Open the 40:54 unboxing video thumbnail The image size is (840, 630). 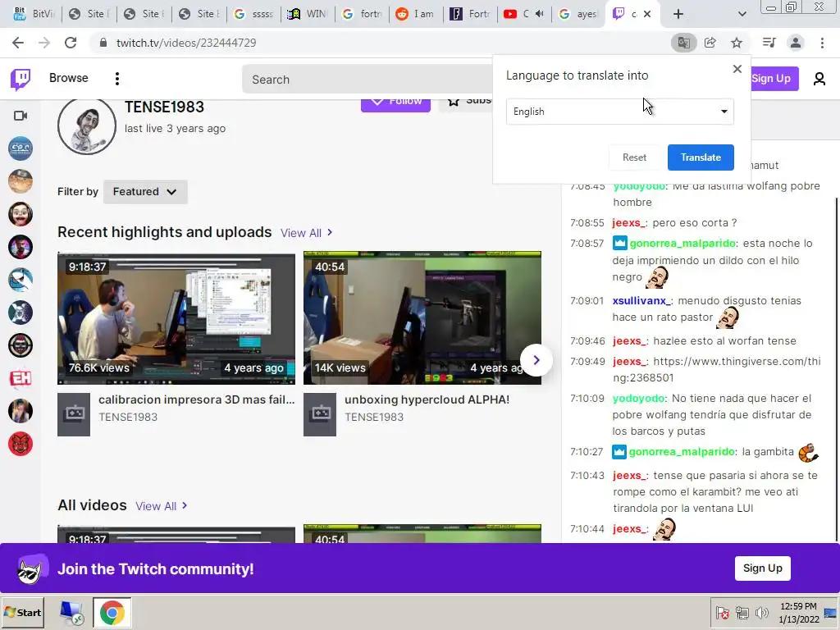[422, 318]
